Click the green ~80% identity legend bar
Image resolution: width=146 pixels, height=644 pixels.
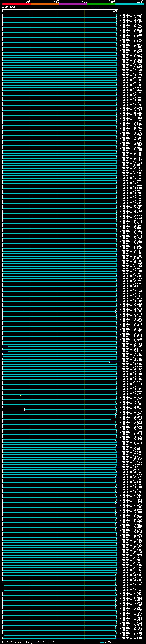101,4
